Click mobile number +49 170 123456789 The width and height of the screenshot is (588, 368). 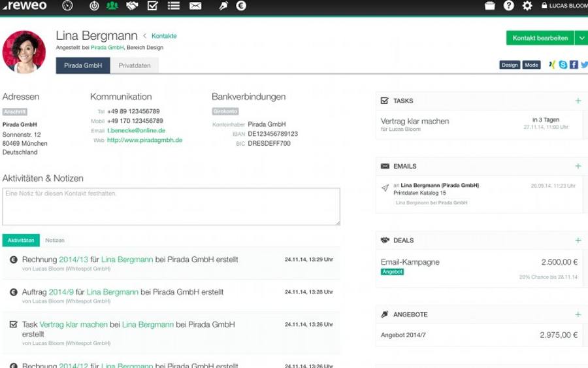(x=135, y=121)
